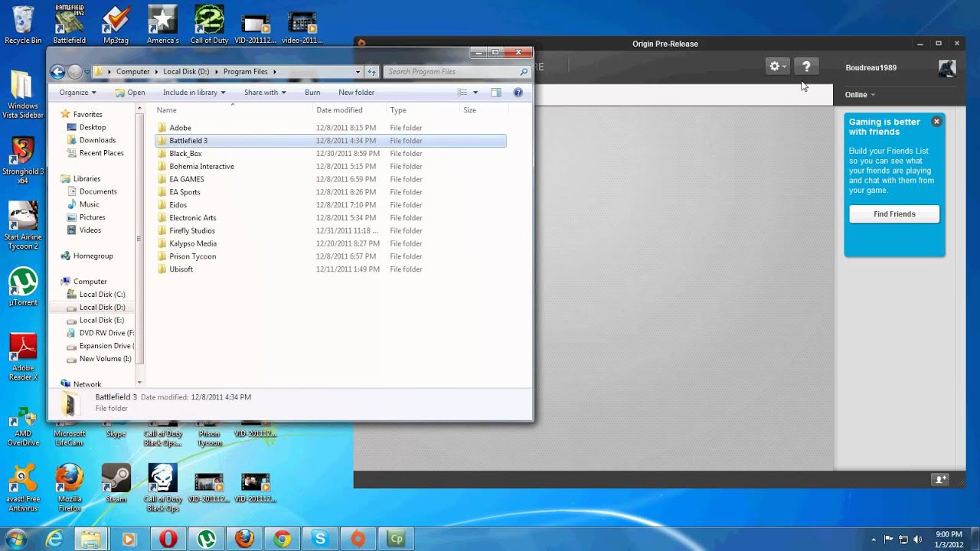The height and width of the screenshot is (551, 980).
Task: Sort by the Name column header
Action: 167,110
